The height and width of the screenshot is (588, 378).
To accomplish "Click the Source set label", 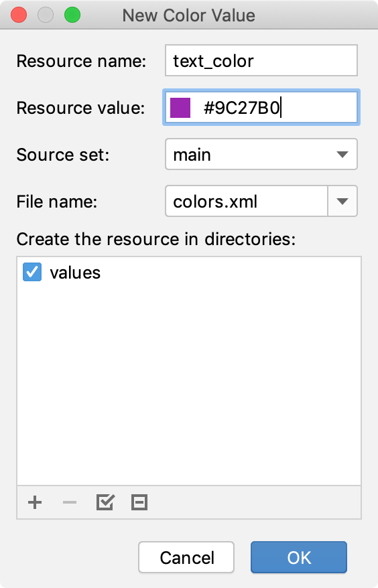I will point(63,155).
